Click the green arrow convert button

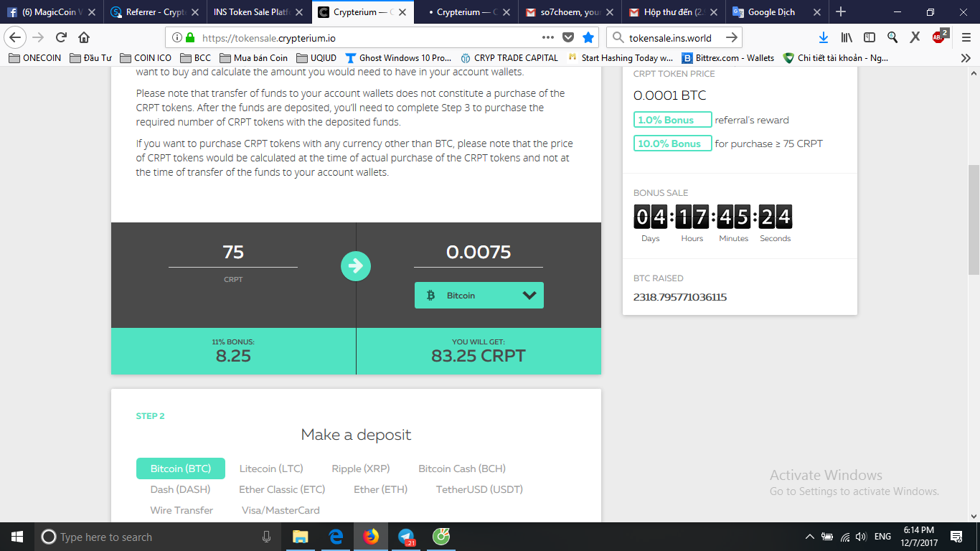356,266
